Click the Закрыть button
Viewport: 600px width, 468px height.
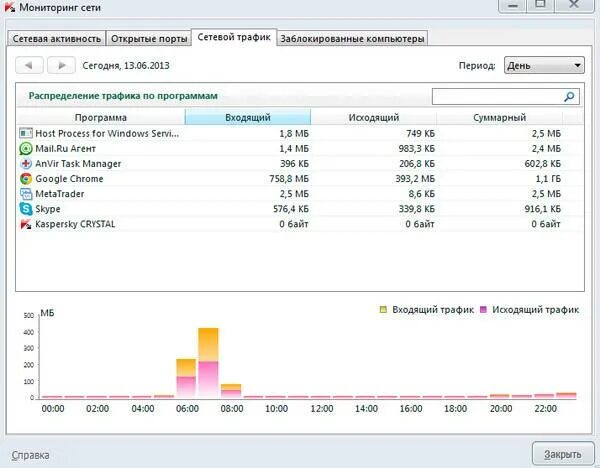pos(562,455)
